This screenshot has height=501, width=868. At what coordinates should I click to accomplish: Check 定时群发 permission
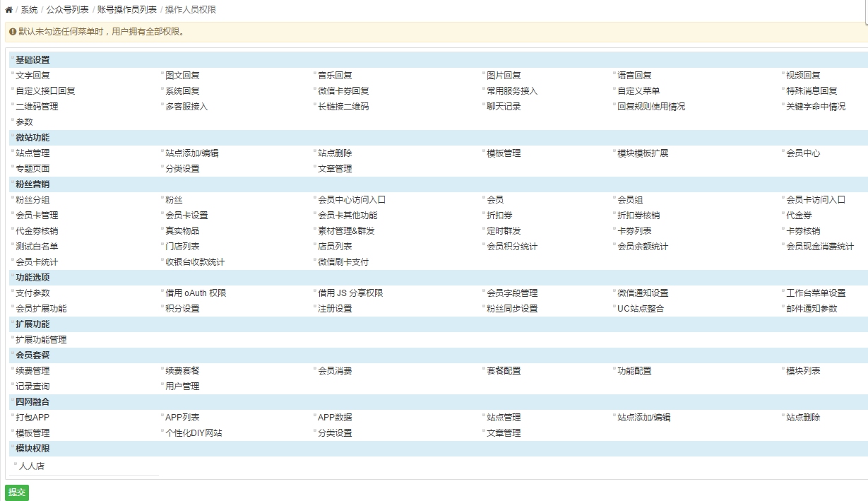click(x=483, y=229)
